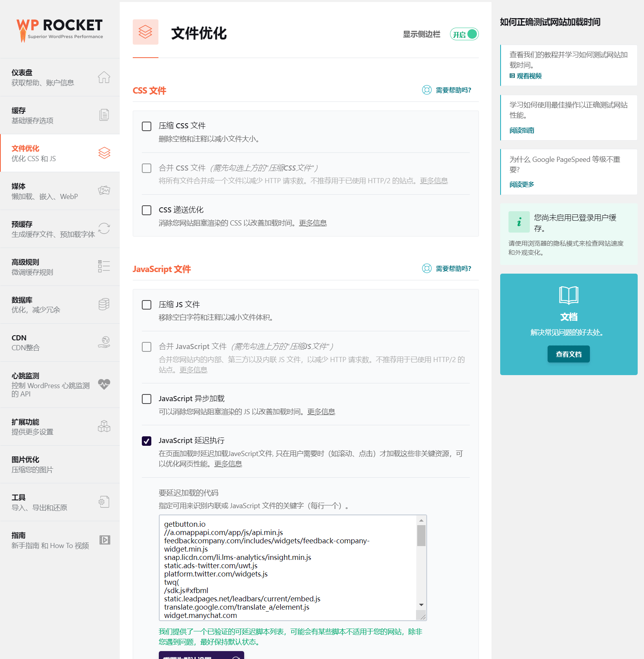Click the 阅读指南 link
Image resolution: width=644 pixels, height=659 pixels.
click(x=522, y=130)
